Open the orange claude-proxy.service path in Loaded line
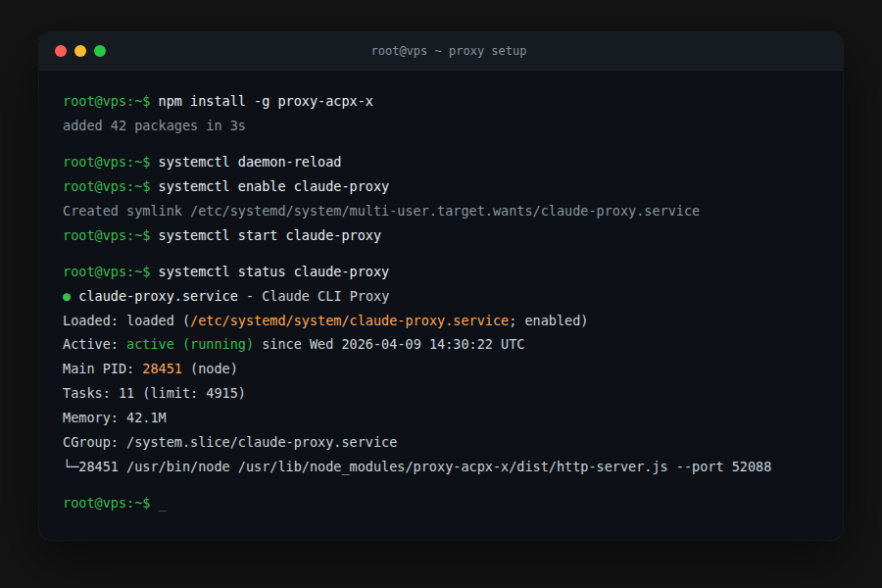Screen dimensions: 882x588 pyautogui.click(x=350, y=320)
